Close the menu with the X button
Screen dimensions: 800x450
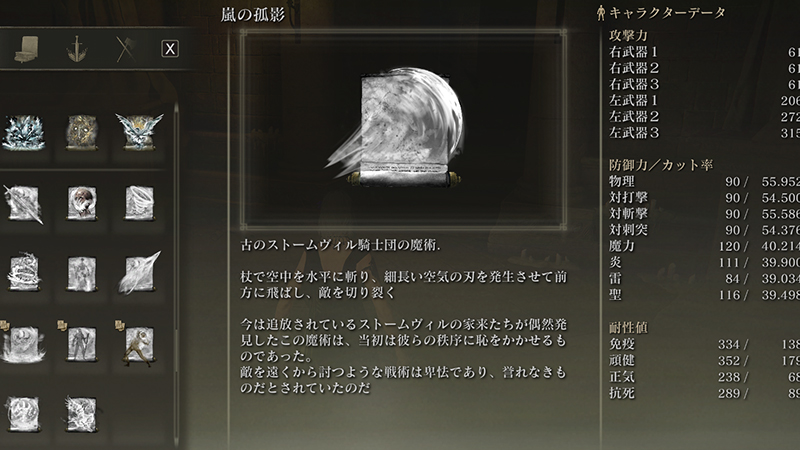(170, 49)
